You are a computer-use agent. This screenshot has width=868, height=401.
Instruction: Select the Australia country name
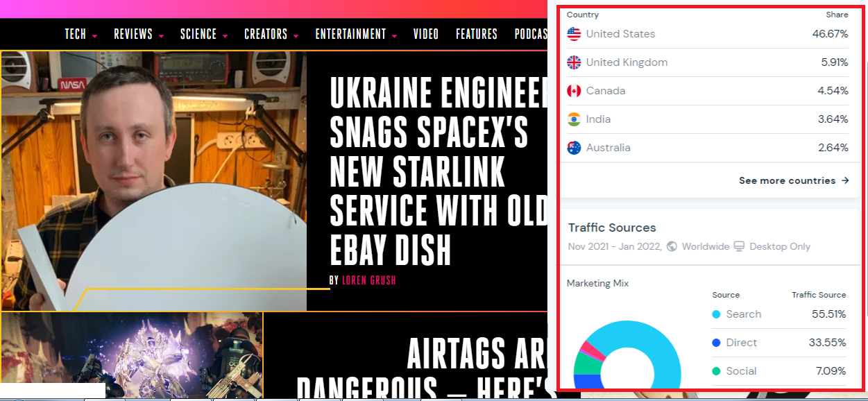[609, 148]
